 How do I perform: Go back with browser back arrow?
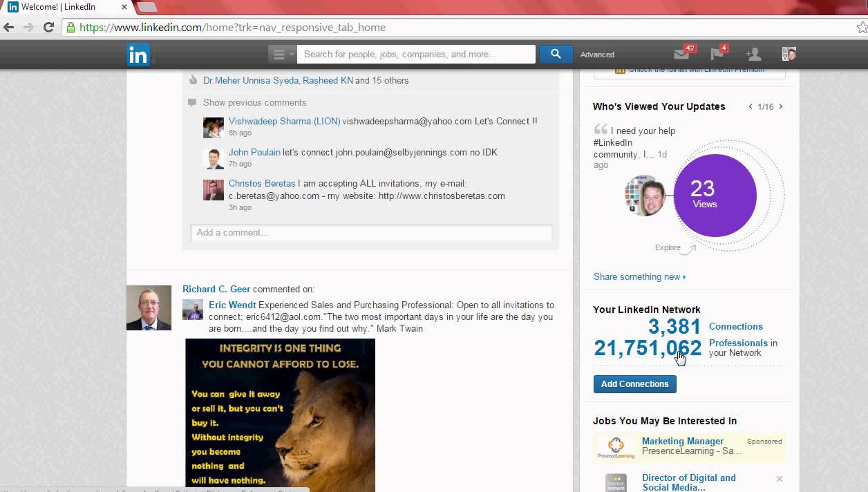pyautogui.click(x=9, y=28)
